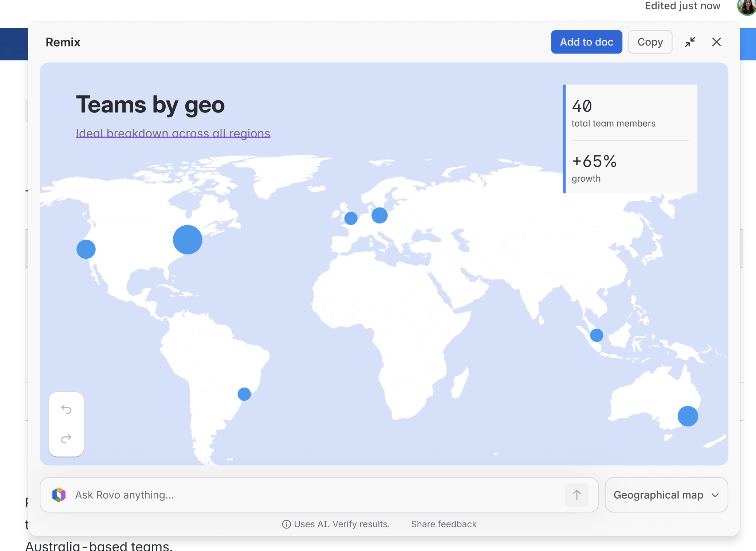Close the Remix panel
The height and width of the screenshot is (551, 756).
pos(717,42)
